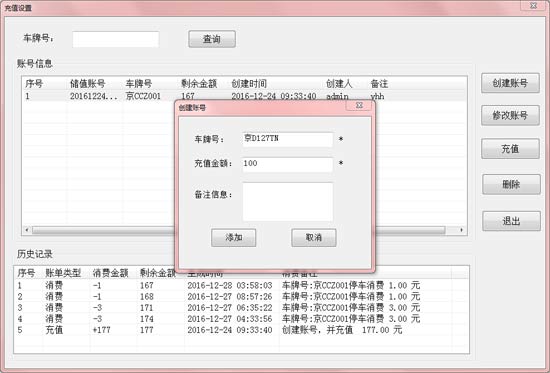Click the 创建人 column header
This screenshot has height=373, width=550.
click(339, 84)
